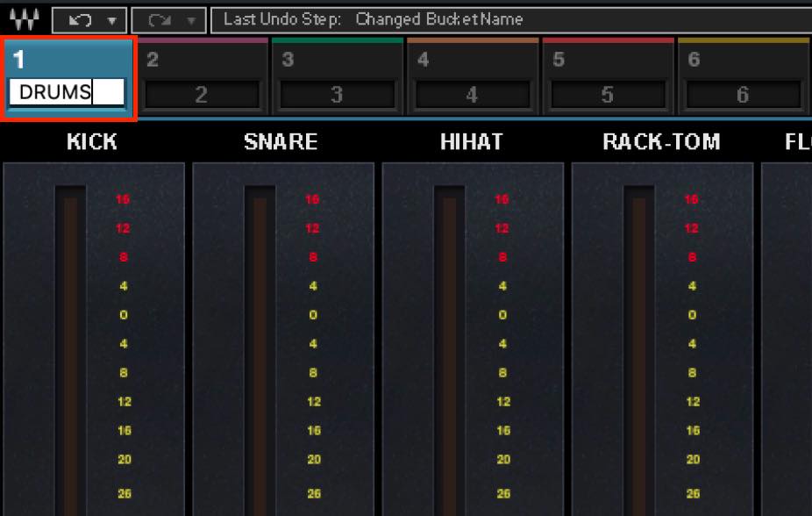
Task: Click the HIHAT channel level meter
Action: coord(450,350)
